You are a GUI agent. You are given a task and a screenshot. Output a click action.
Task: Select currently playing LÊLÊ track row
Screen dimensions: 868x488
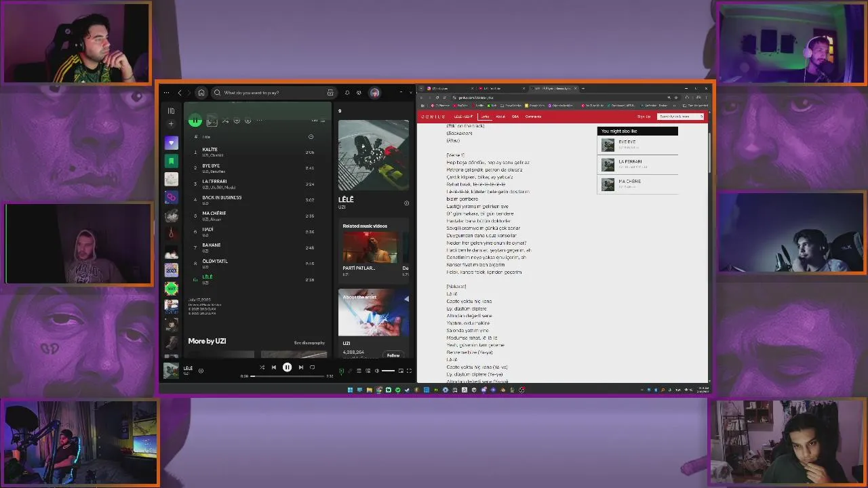(258, 279)
